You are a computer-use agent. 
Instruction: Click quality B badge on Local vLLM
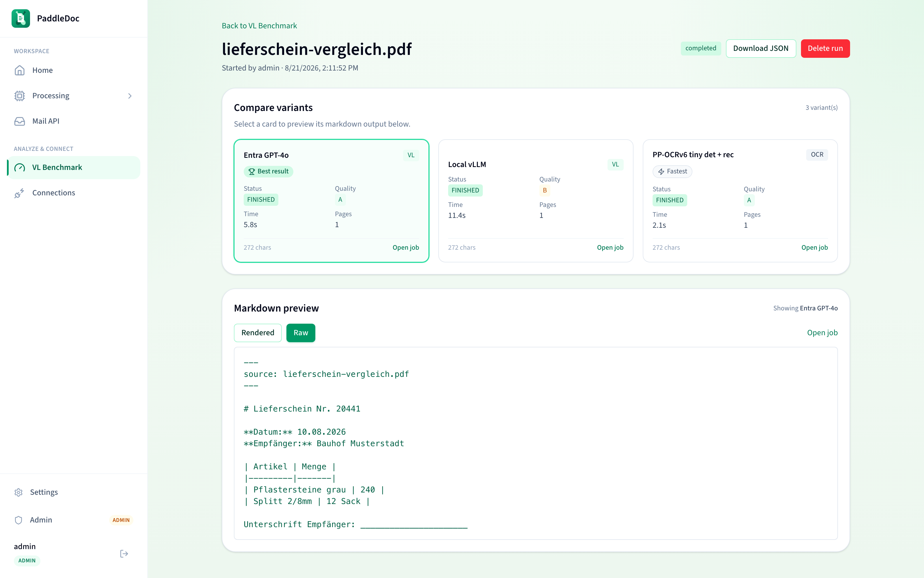pos(545,190)
